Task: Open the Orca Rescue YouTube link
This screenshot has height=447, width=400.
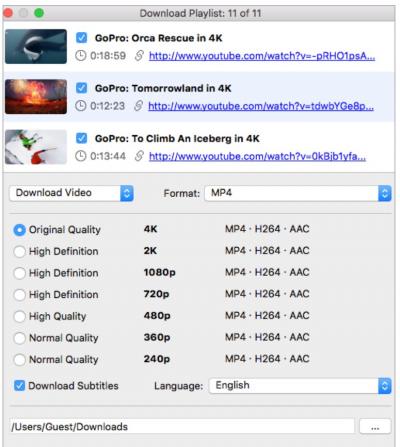Action: coord(262,56)
